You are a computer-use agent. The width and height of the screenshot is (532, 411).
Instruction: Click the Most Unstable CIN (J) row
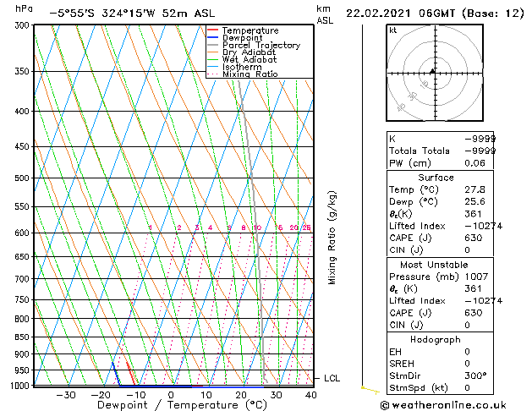click(440, 325)
